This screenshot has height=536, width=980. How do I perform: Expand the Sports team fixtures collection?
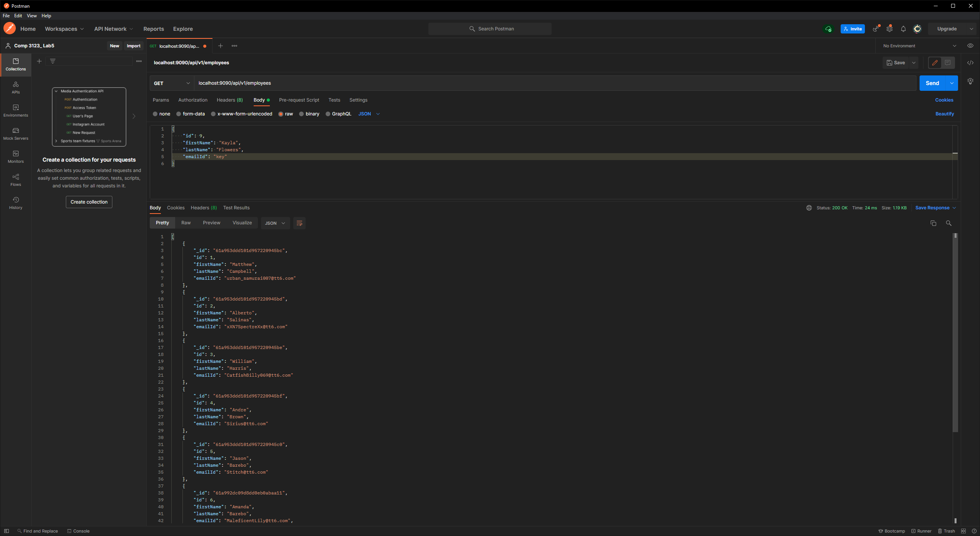coord(56,141)
